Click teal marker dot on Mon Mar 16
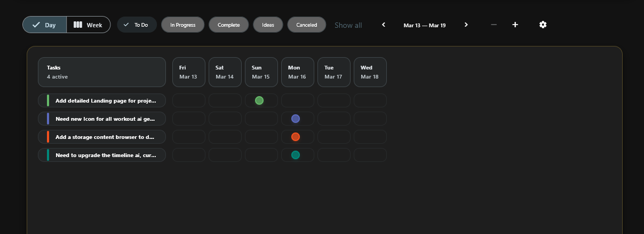Image resolution: width=644 pixels, height=234 pixels. point(296,155)
